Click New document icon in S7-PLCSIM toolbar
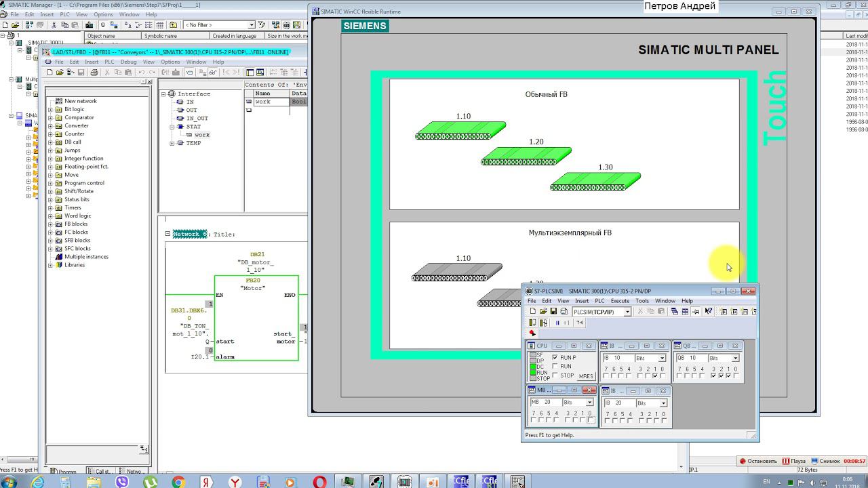The image size is (868, 488). pos(533,312)
